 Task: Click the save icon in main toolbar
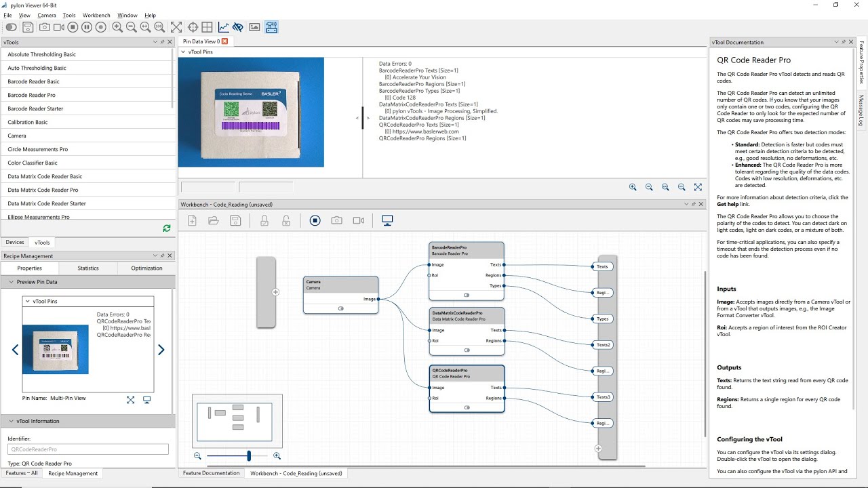(28, 27)
